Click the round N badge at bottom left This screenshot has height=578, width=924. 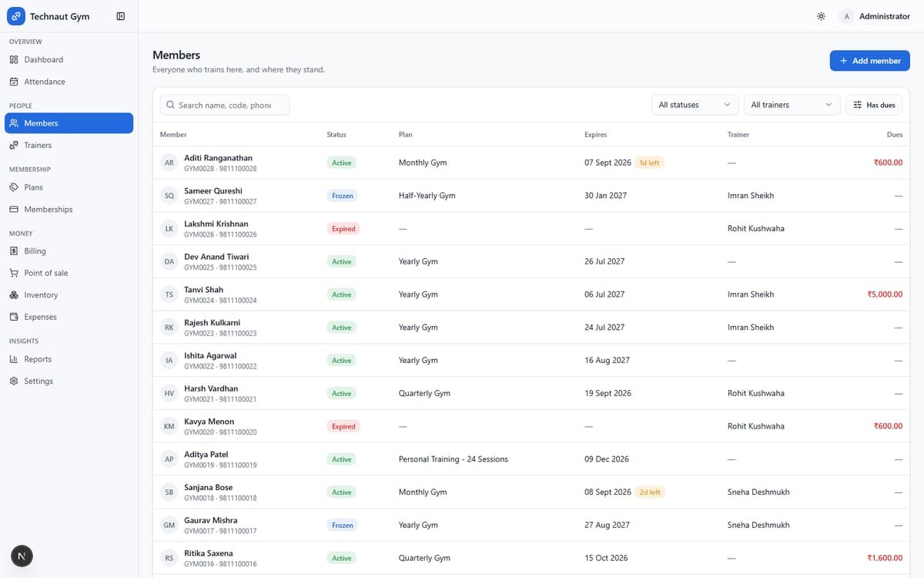coord(22,556)
